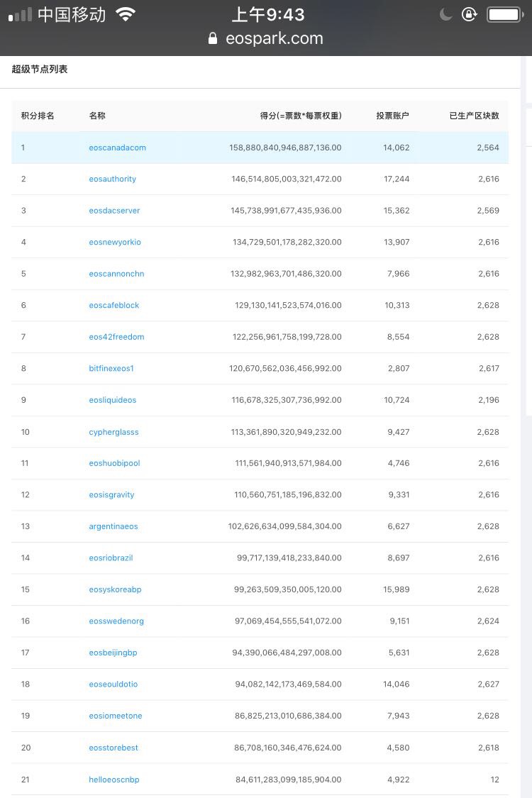532x798 pixels.
Task: Select score 158,880,840,946,887,136.00
Action: pyautogui.click(x=285, y=148)
